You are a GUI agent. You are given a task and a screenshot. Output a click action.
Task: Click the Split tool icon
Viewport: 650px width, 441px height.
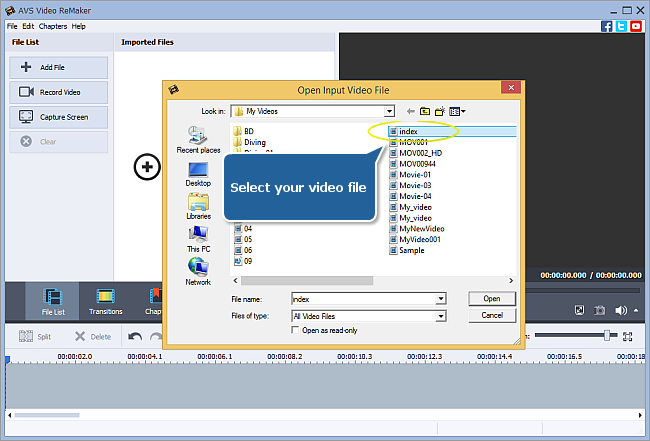click(26, 336)
